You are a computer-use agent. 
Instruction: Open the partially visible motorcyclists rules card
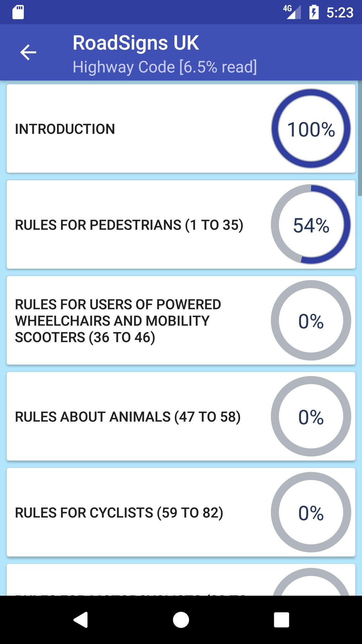181,580
